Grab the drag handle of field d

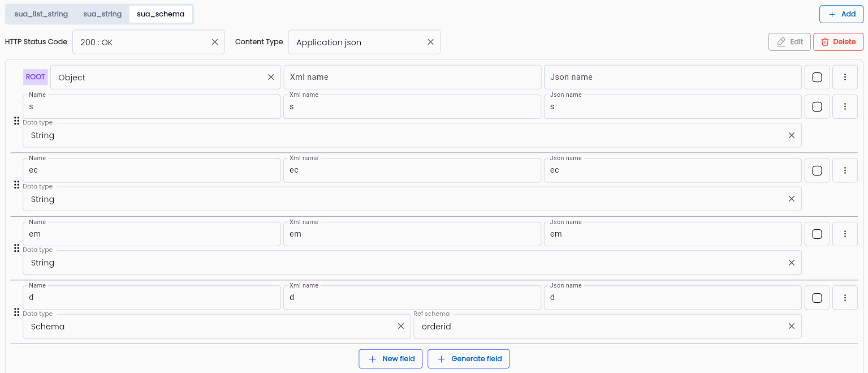[16, 312]
